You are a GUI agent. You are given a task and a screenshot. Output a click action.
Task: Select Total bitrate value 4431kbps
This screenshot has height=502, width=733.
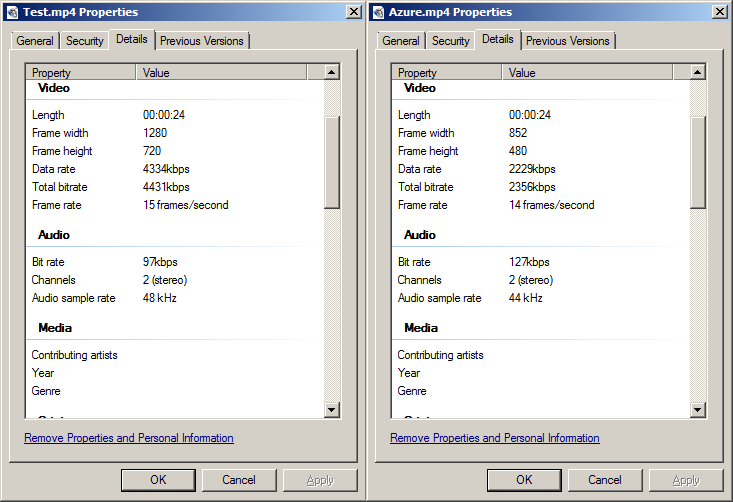click(166, 187)
